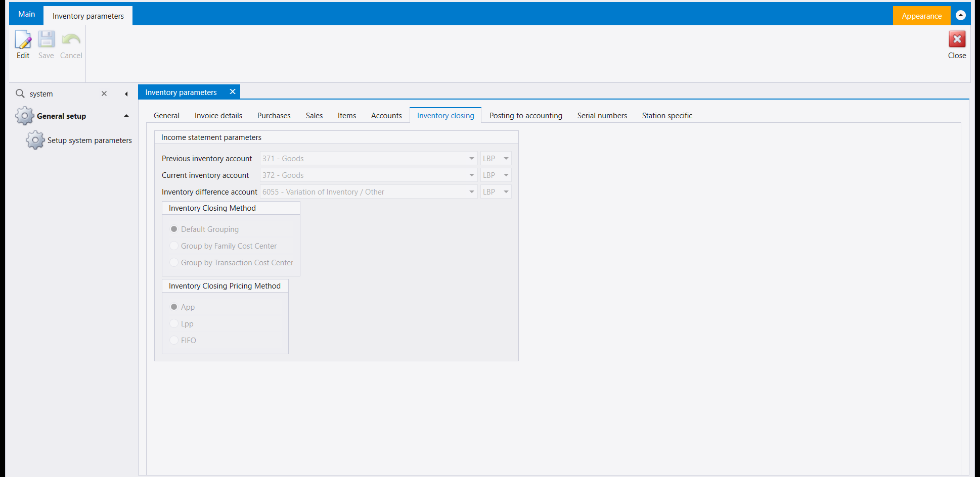Click the Setup system parameters gear icon

[x=35, y=140]
